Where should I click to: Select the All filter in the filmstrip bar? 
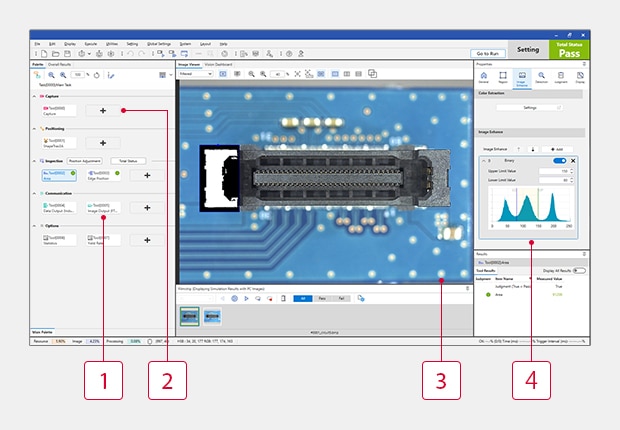pos(302,298)
